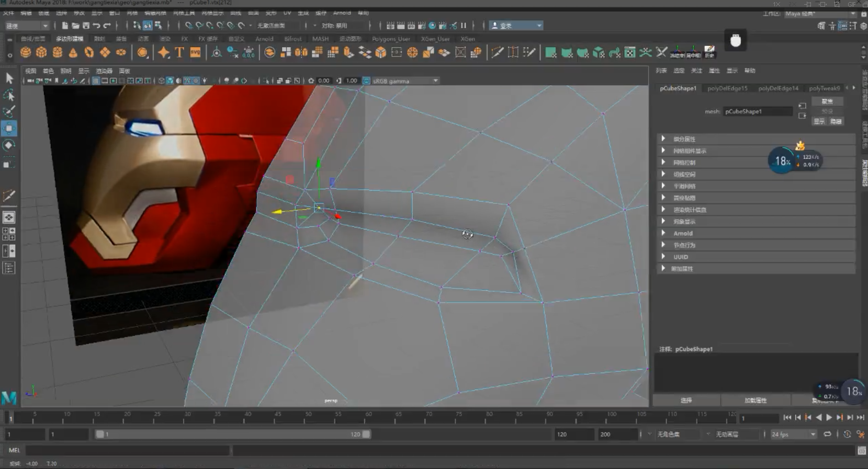Screen dimensions: 868x469
Task: Create a polygon disc from shelf
Action: (121, 52)
